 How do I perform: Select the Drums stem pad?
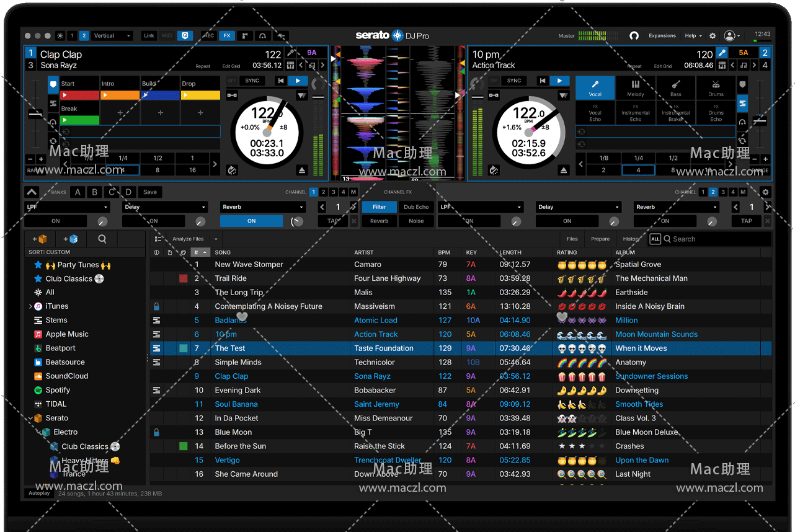[x=716, y=87]
